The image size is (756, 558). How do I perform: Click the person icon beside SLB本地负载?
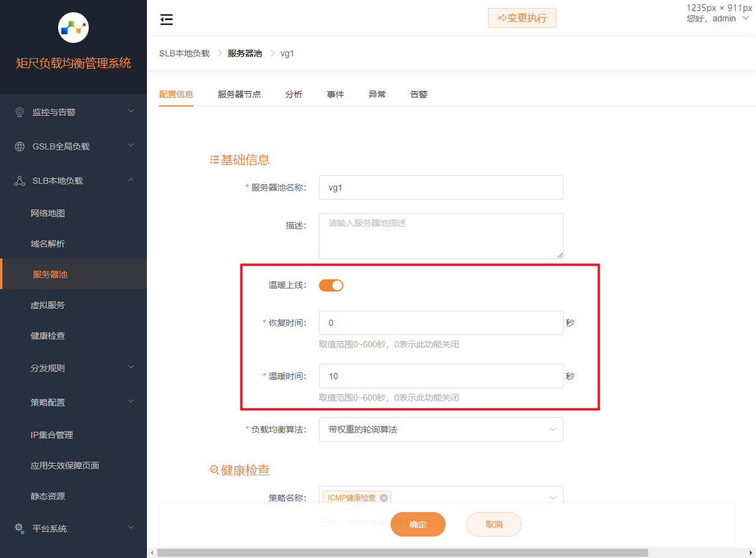[x=18, y=180]
